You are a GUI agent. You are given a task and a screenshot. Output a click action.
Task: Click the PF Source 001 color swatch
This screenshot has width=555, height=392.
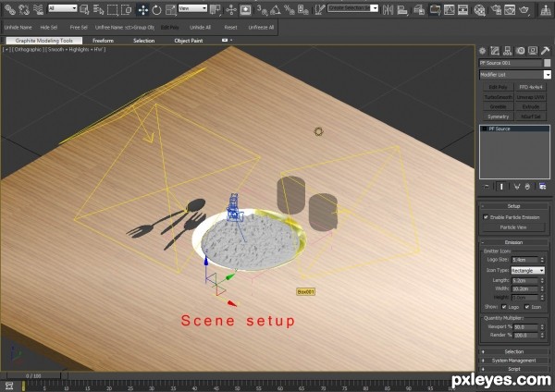(x=548, y=63)
